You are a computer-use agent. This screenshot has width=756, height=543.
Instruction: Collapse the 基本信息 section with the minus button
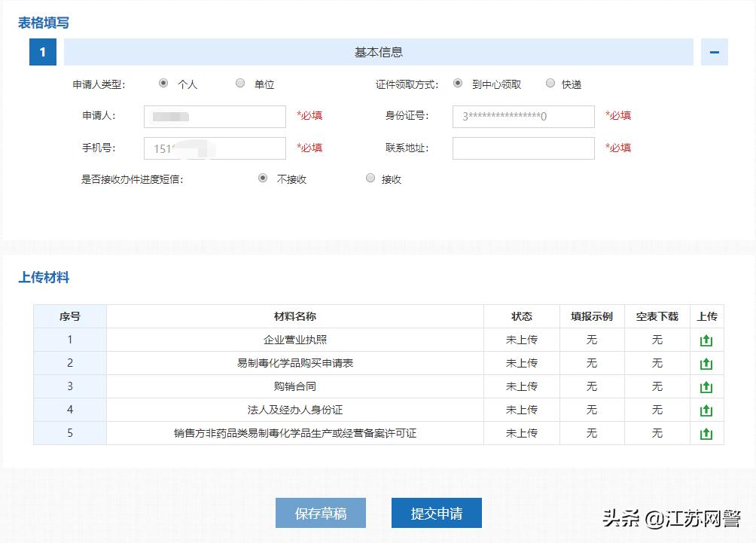click(714, 52)
